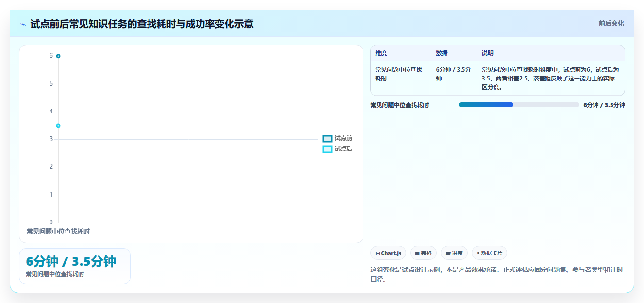The image size is (644, 303).
Task: Click the 试点前 legend color box
Action: click(x=328, y=139)
